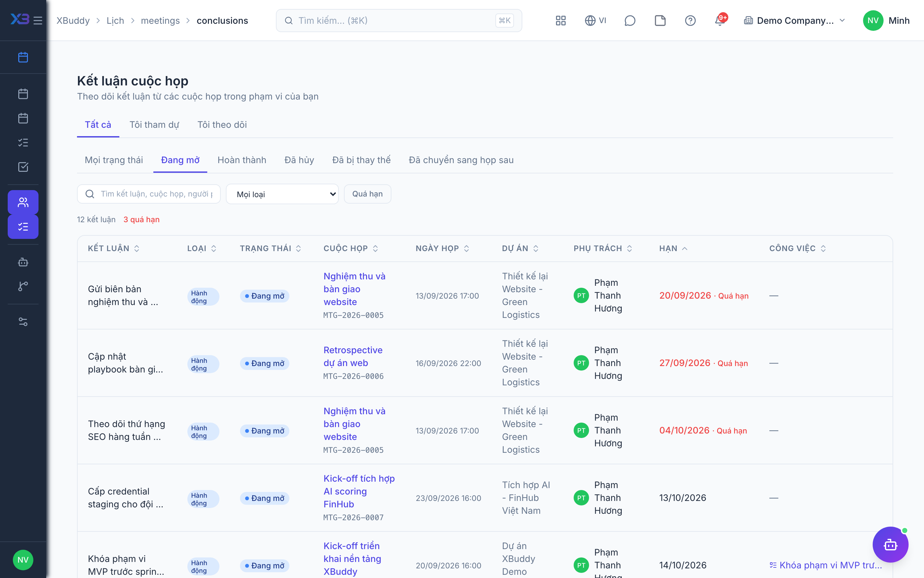Select the Mọi trạng thái status tab
The width and height of the screenshot is (924, 578).
point(114,160)
